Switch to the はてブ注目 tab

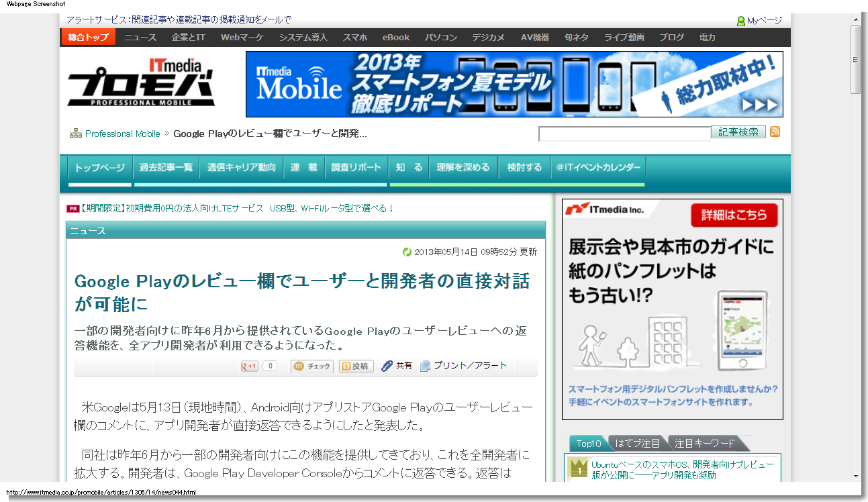[x=637, y=444]
